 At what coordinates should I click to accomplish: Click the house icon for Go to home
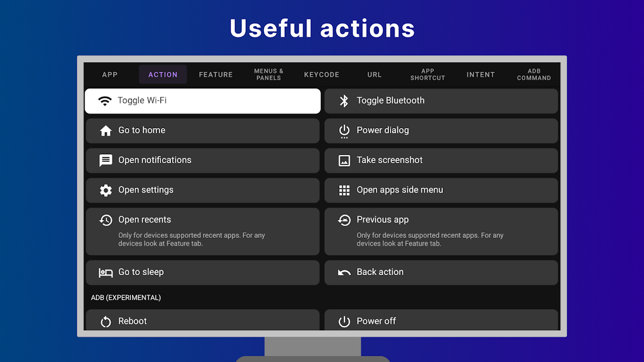coord(106,131)
